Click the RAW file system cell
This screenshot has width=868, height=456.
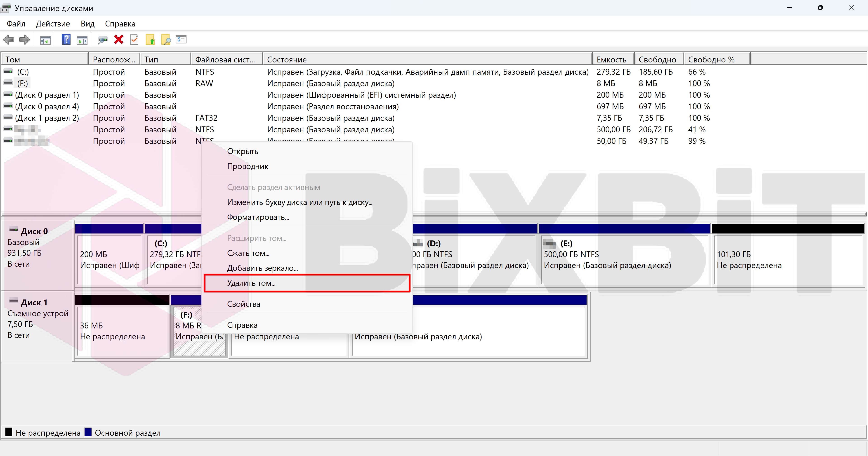pos(204,83)
